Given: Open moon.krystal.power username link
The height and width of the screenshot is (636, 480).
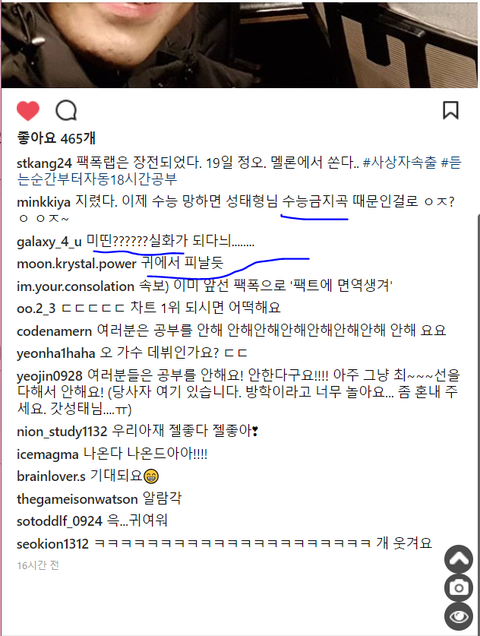Looking at the screenshot, I should [77, 264].
